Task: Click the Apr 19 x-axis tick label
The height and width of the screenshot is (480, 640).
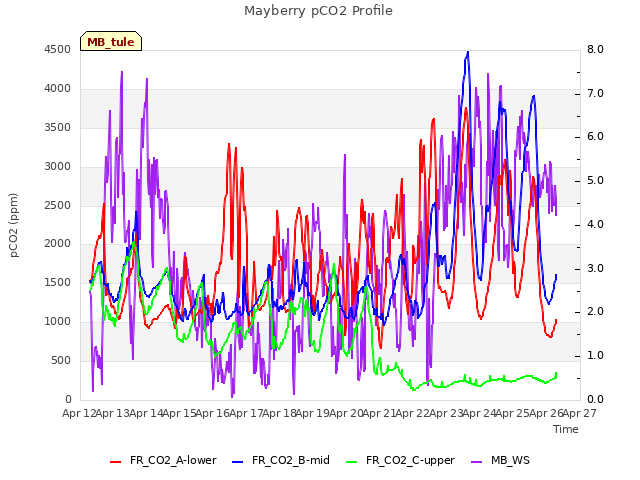Action: point(313,413)
